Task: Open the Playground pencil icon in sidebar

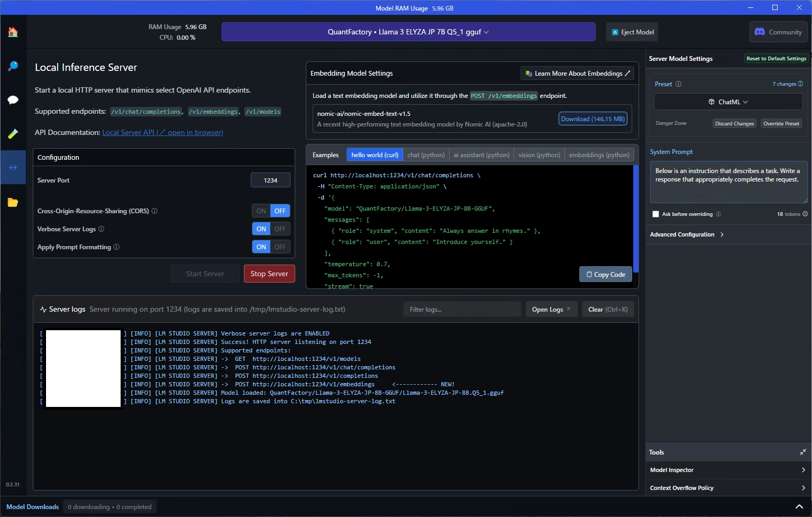Action: (x=13, y=133)
